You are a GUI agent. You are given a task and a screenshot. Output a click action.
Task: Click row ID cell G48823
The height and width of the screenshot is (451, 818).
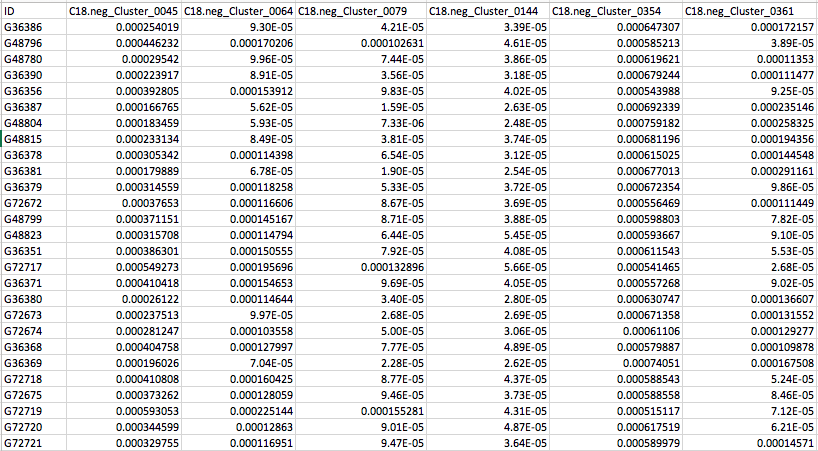click(x=34, y=235)
